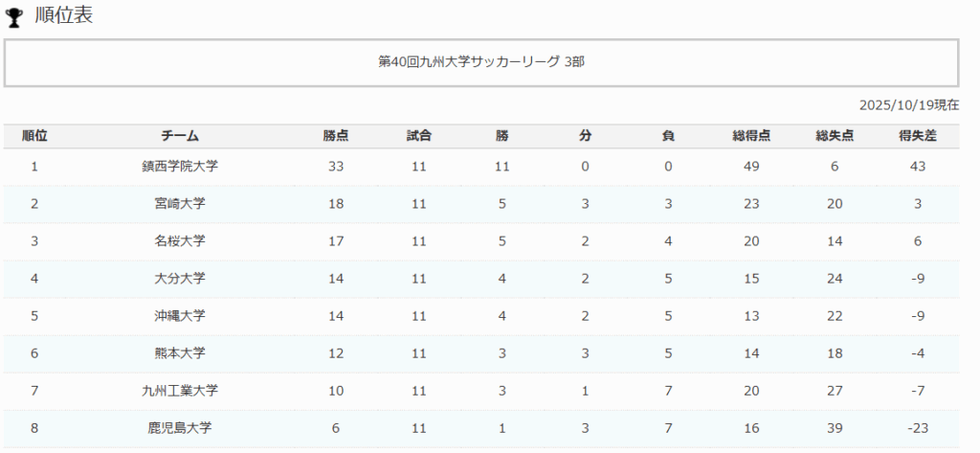Choose the 鹿児島大学 team name
This screenshot has width=980, height=453.
[x=180, y=428]
